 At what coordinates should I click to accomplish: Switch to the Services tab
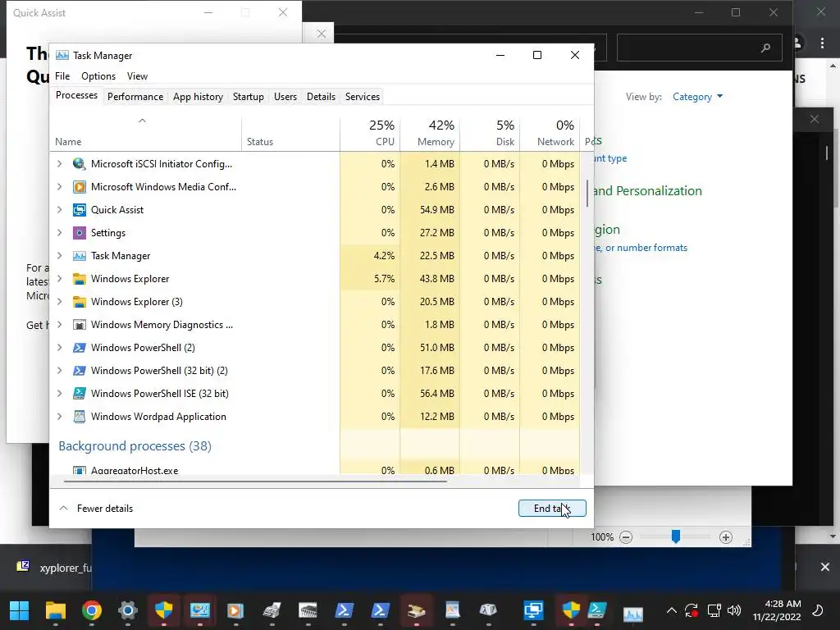(x=362, y=97)
